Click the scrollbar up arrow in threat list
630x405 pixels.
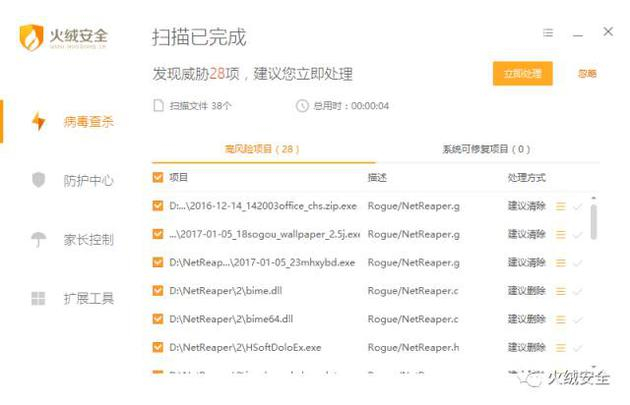[x=593, y=198]
